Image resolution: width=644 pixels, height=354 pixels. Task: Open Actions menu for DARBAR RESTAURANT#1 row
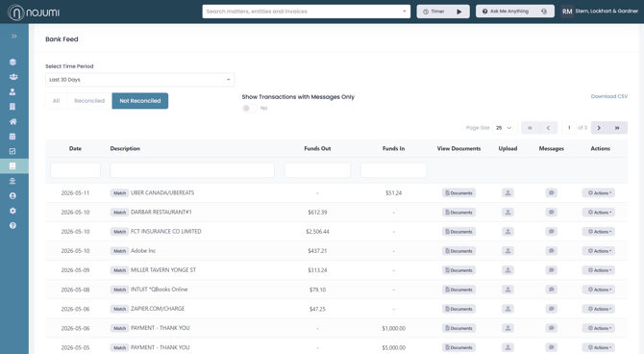(x=599, y=213)
